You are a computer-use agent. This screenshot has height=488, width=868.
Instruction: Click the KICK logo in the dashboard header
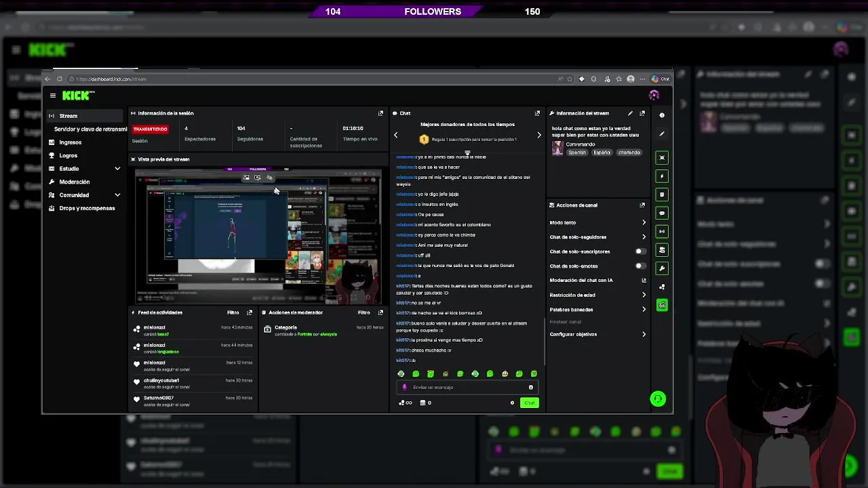pyautogui.click(x=79, y=96)
